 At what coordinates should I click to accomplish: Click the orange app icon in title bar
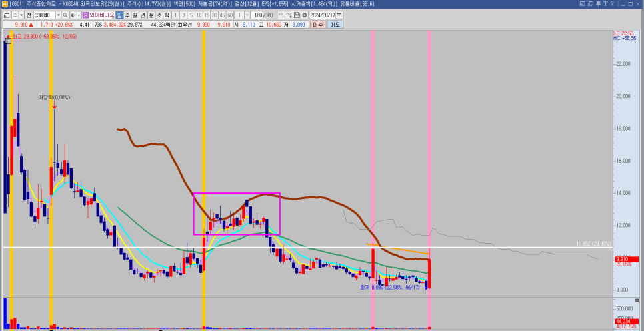tap(4, 4)
